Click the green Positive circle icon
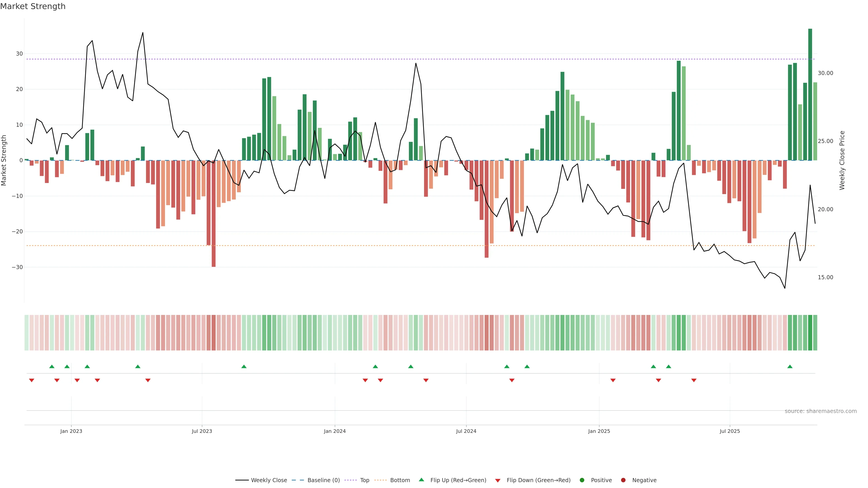Image resolution: width=868 pixels, height=488 pixels. click(582, 480)
